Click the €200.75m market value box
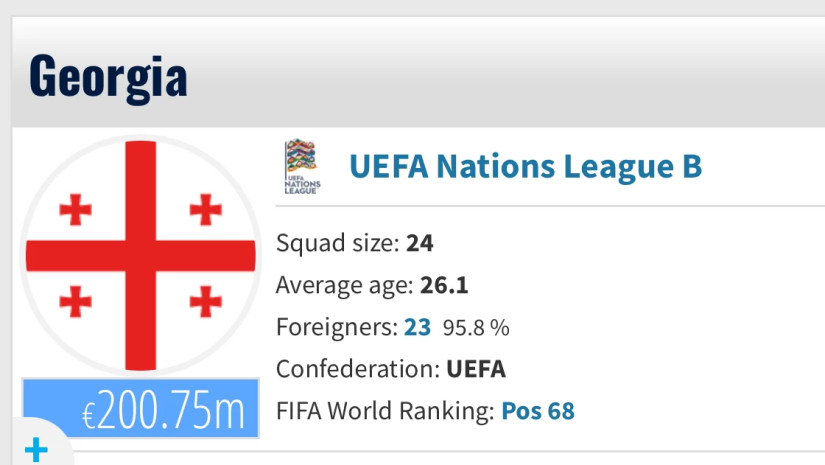 (x=140, y=408)
